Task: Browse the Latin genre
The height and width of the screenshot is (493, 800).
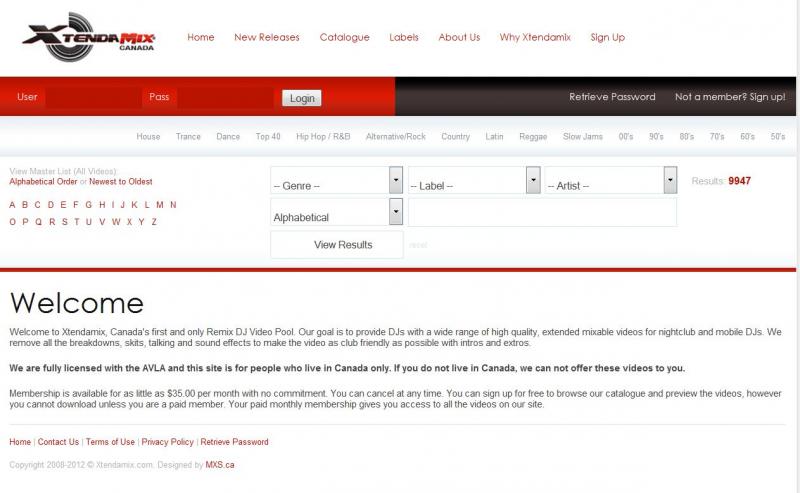Action: coord(494,136)
